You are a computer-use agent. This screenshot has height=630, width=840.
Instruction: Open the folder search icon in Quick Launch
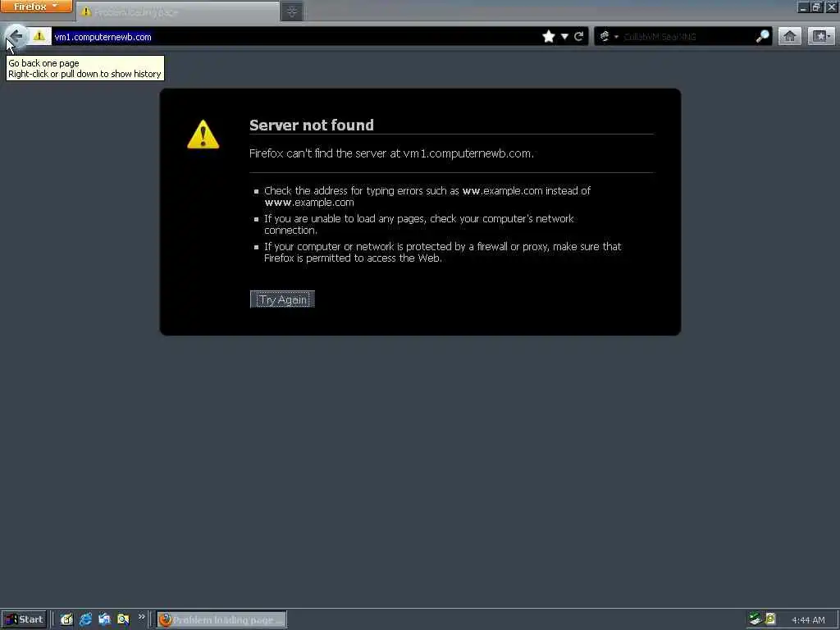(x=123, y=619)
